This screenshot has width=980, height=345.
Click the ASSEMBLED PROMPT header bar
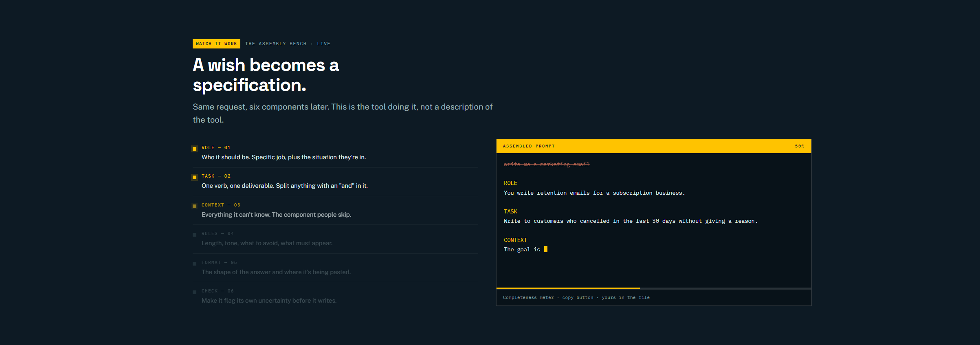click(x=654, y=146)
